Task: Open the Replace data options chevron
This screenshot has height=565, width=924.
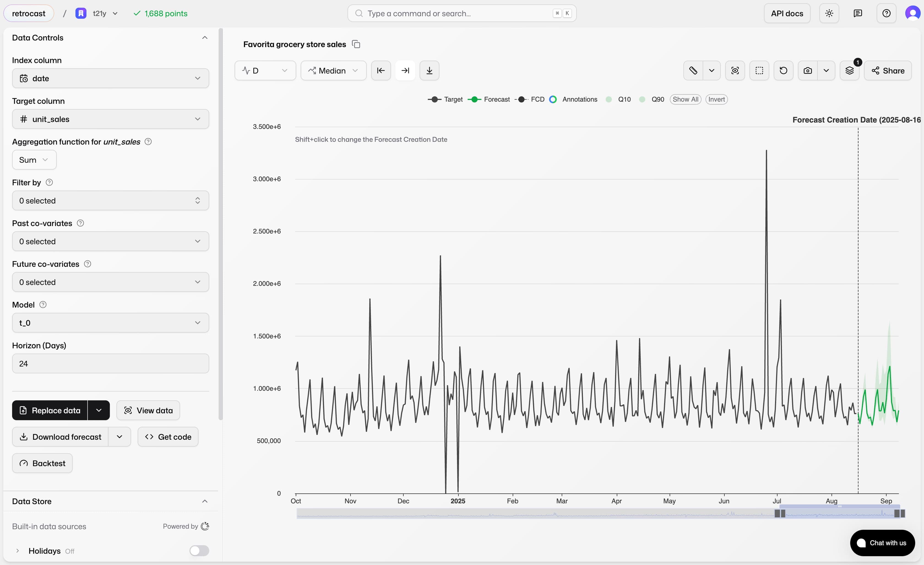Action: [99, 411]
